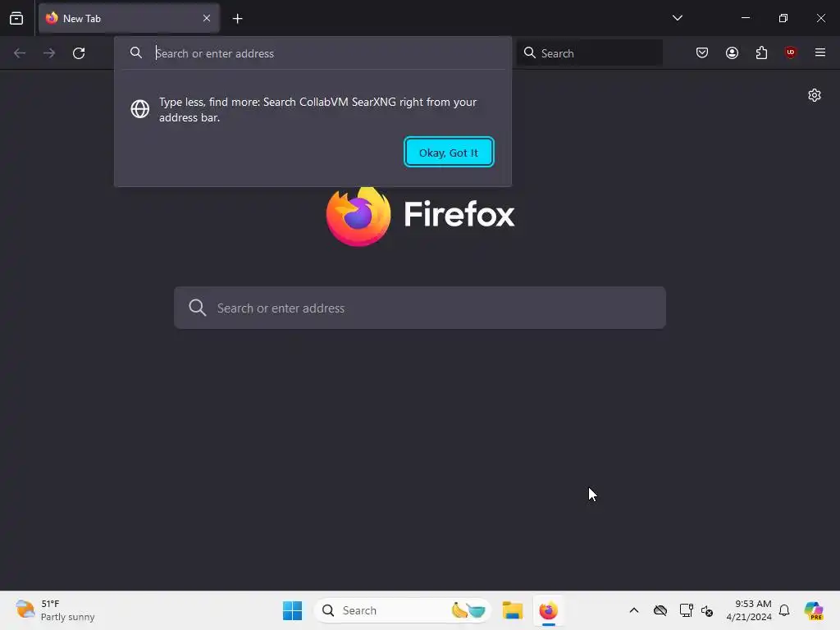This screenshot has width=840, height=630.
Task: Go back one page
Action: click(20, 53)
